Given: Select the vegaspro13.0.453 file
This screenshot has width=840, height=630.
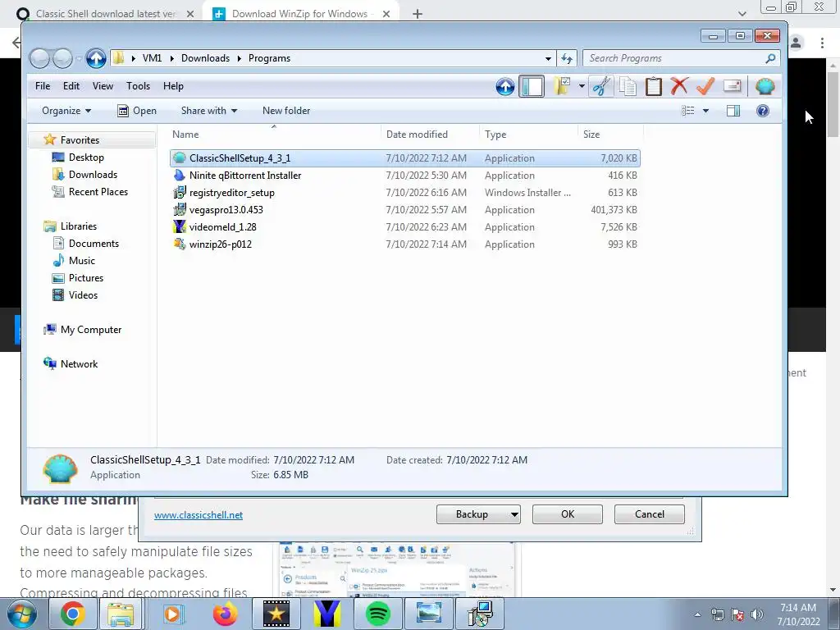Looking at the screenshot, I should tap(405, 210).
